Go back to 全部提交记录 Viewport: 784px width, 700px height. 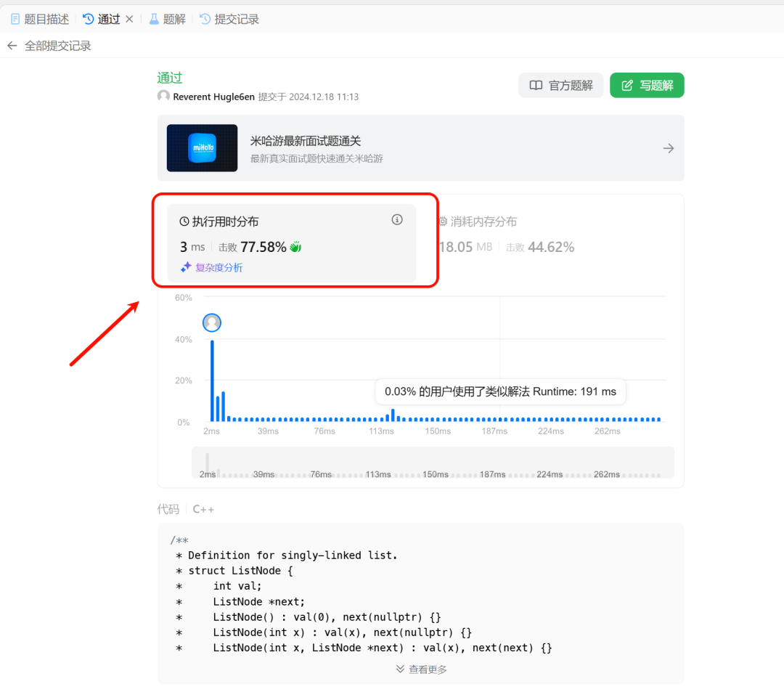point(57,46)
